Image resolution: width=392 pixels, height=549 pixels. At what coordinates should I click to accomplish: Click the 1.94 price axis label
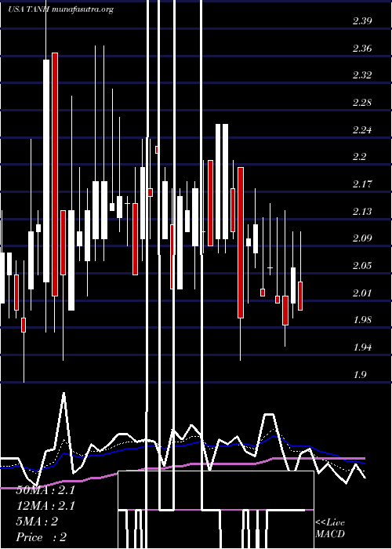click(362, 347)
